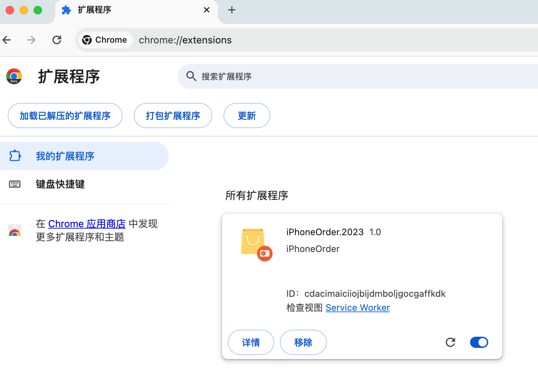This screenshot has height=392, width=538.
Task: Click the macOS yellow minimize button
Action: (24, 10)
